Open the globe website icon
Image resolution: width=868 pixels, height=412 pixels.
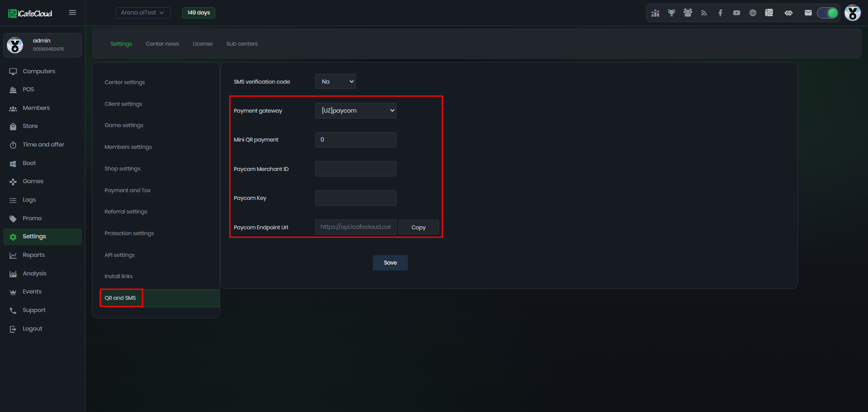753,13
